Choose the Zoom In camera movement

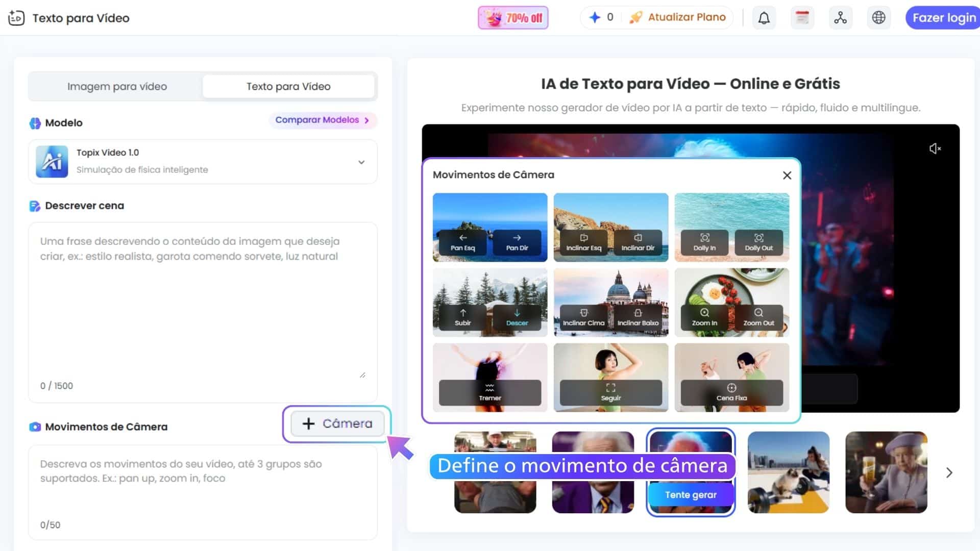point(704,319)
